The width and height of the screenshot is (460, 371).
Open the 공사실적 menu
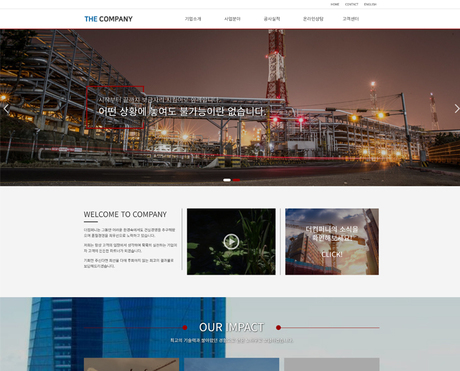(x=272, y=19)
